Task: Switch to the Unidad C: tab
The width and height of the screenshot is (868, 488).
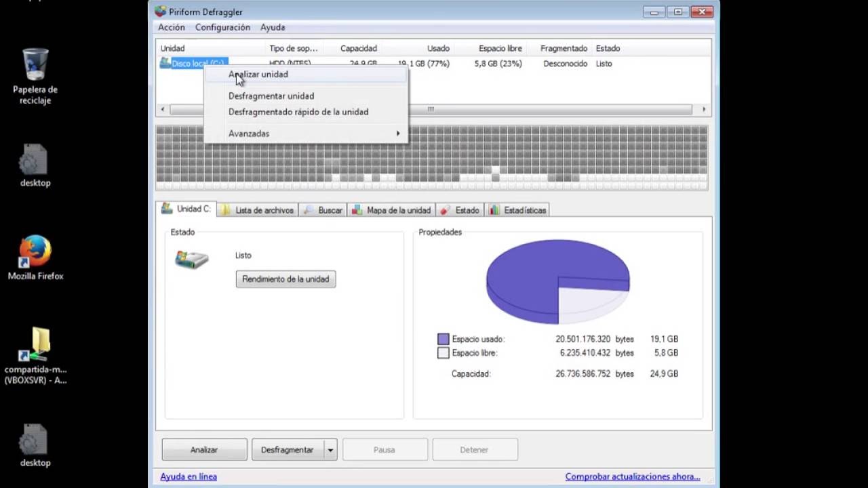Action: [186, 209]
